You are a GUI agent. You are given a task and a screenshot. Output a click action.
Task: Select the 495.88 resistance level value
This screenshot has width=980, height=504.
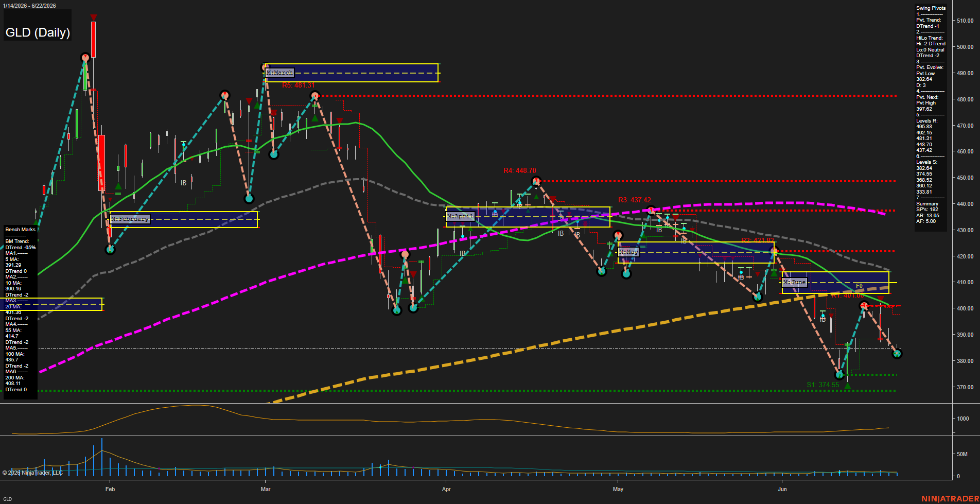point(924,127)
